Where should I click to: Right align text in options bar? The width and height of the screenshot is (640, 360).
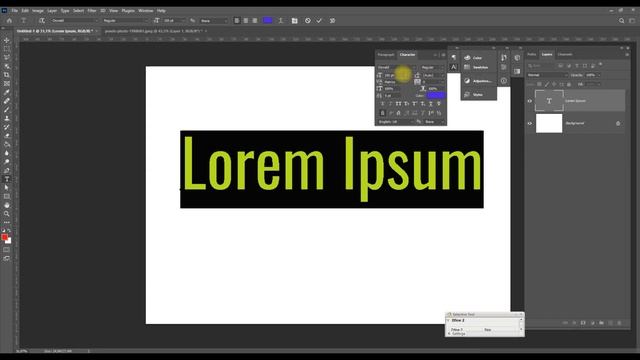click(255, 20)
